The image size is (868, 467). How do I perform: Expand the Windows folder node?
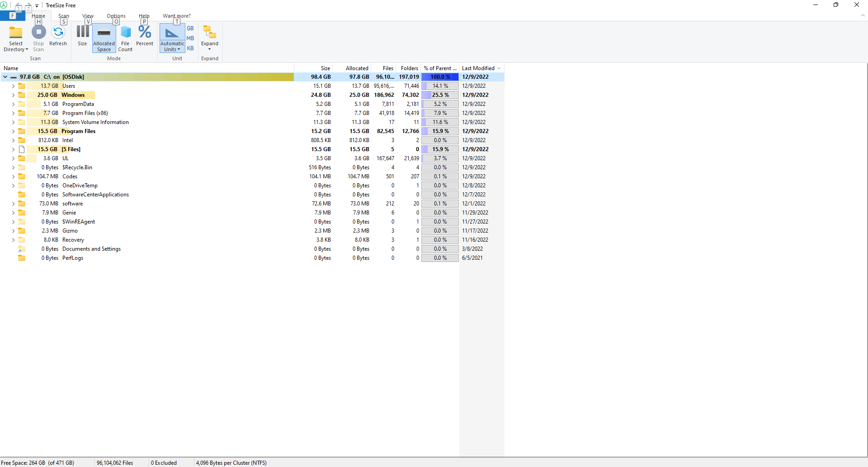[x=13, y=95]
